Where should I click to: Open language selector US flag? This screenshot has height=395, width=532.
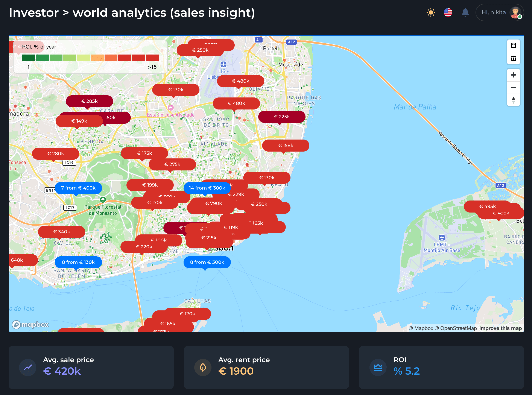point(448,12)
